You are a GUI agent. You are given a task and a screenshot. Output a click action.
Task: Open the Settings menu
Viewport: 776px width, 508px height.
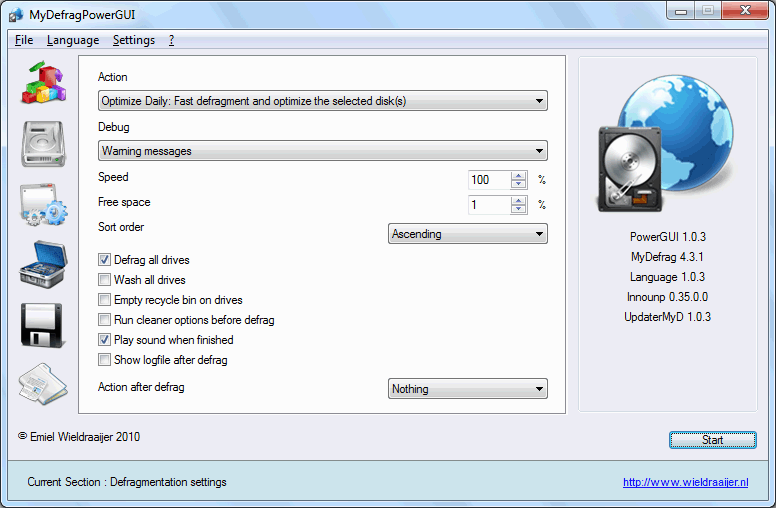coord(134,40)
